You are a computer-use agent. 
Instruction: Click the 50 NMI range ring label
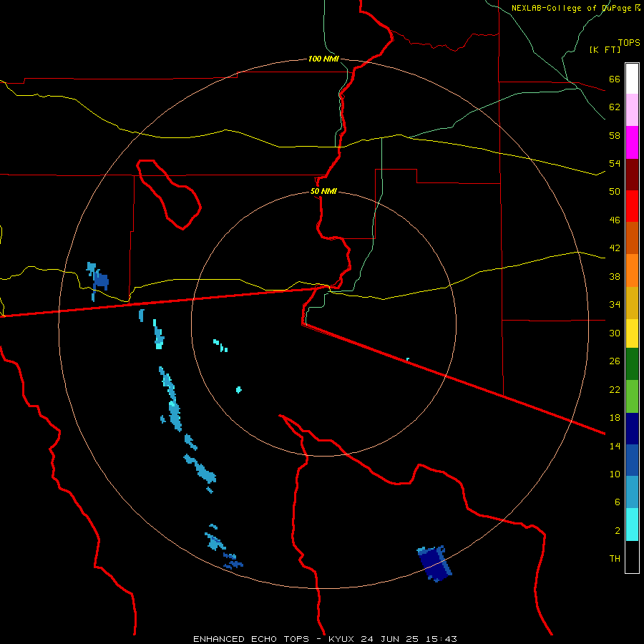click(323, 191)
